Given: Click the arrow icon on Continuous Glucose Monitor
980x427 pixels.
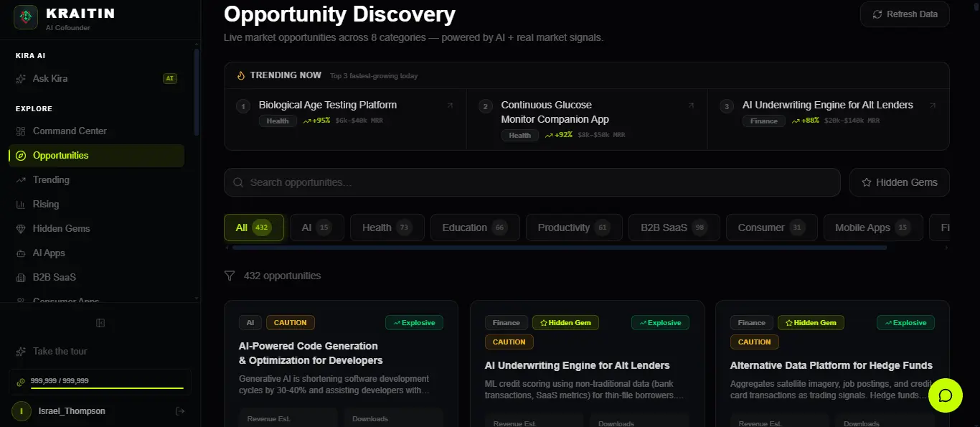Looking at the screenshot, I should tap(691, 105).
